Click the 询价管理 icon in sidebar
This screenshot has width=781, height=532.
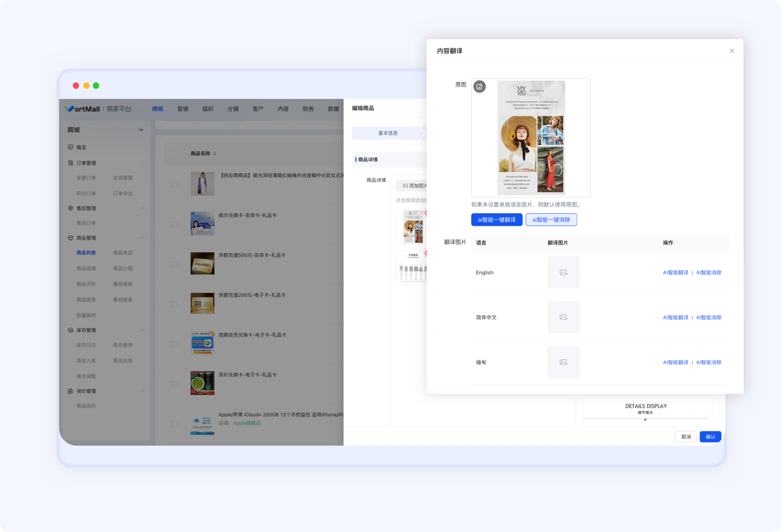point(70,391)
